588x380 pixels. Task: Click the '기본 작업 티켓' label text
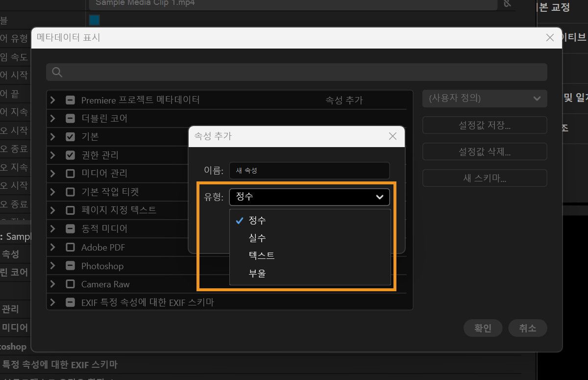(x=110, y=192)
